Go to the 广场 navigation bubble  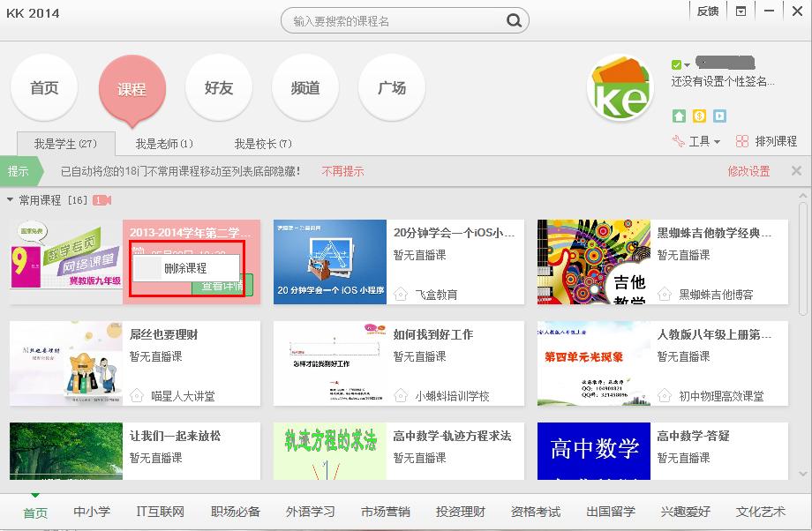(392, 87)
